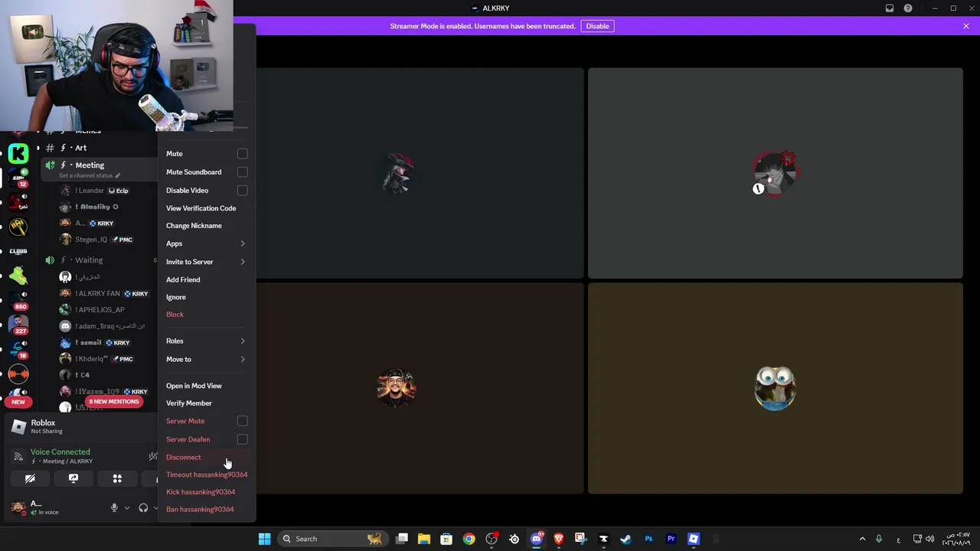Screen dimensions: 980x551
Task: Open the Discord inbox icon
Action: pos(890,8)
